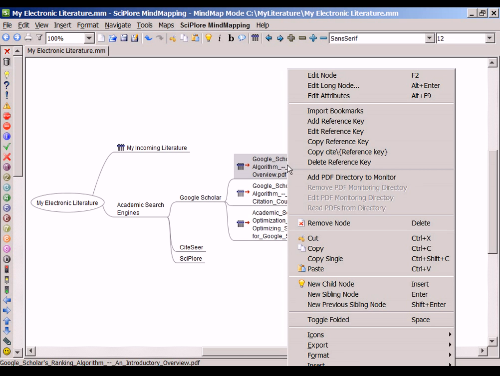This screenshot has width=501, height=376.
Task: Select the Academic Search Engines node
Action: (x=140, y=209)
